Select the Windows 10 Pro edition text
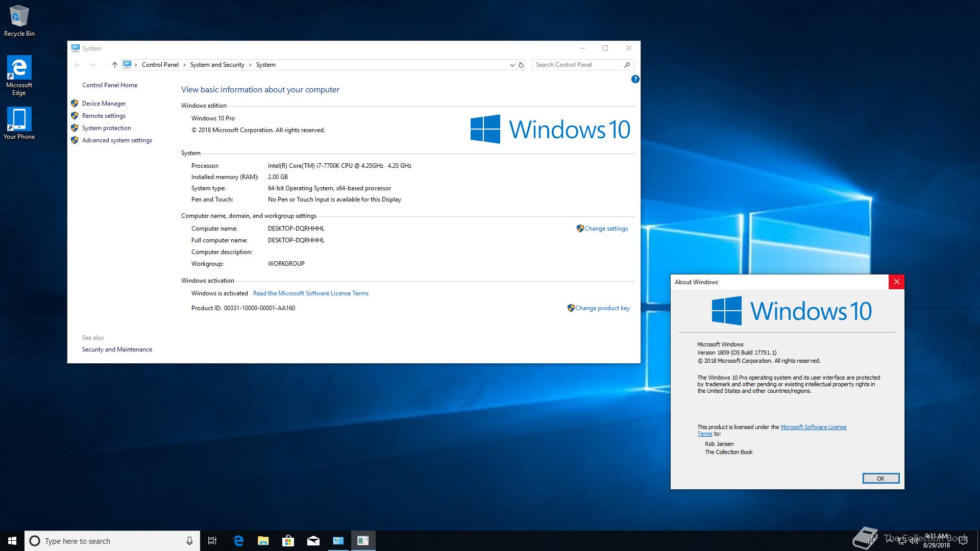The width and height of the screenshot is (980, 551). click(213, 118)
